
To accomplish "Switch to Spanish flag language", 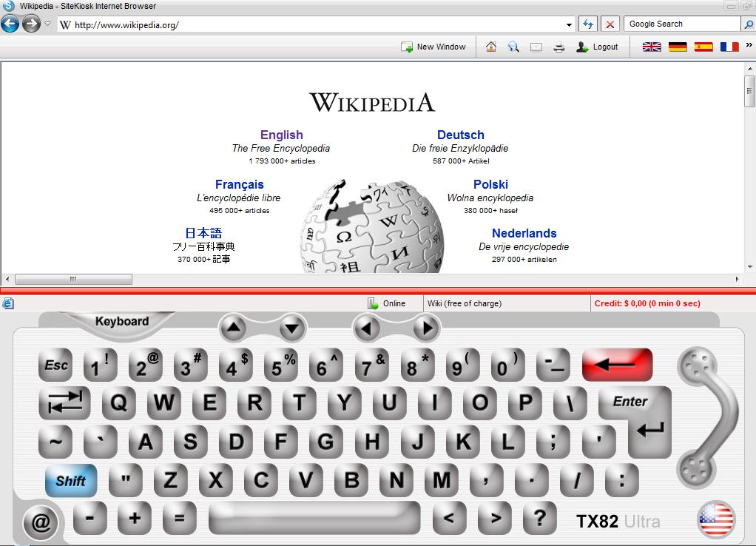I will [703, 47].
